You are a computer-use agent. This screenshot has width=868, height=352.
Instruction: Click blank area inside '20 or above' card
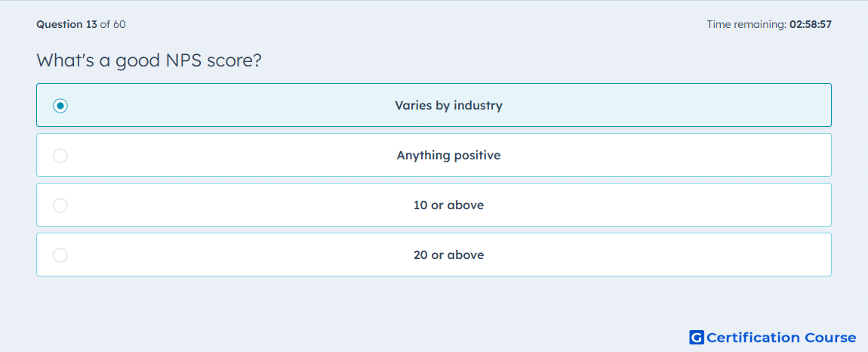coord(664,255)
